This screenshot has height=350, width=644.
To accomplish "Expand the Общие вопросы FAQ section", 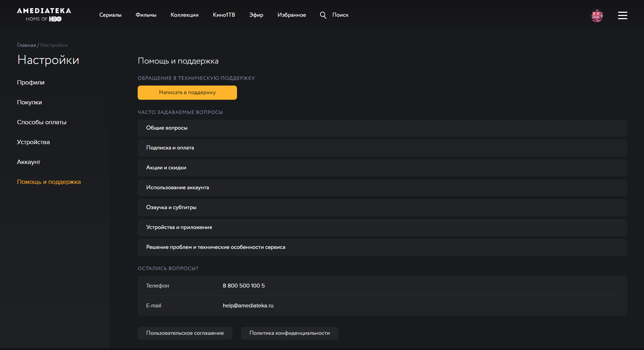I will tap(382, 128).
